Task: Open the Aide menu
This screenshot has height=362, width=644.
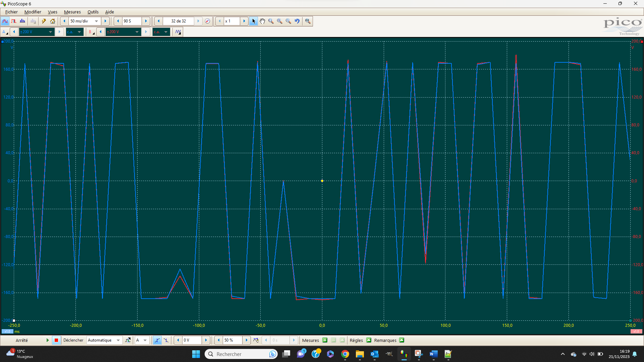Action: point(110,12)
